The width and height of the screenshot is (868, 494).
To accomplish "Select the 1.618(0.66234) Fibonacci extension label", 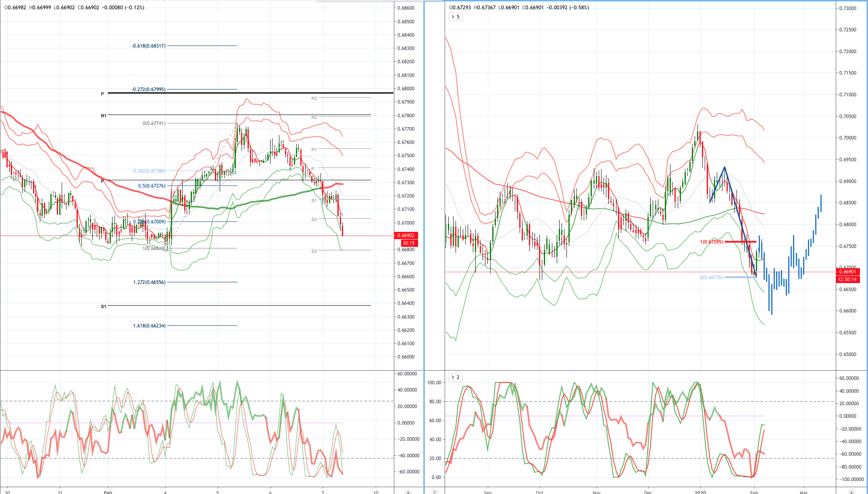I will click(x=149, y=326).
